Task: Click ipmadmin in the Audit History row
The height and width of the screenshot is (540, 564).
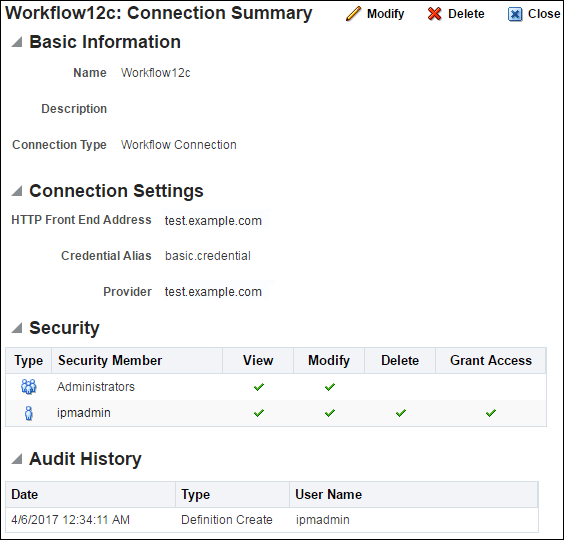Action: 322,520
